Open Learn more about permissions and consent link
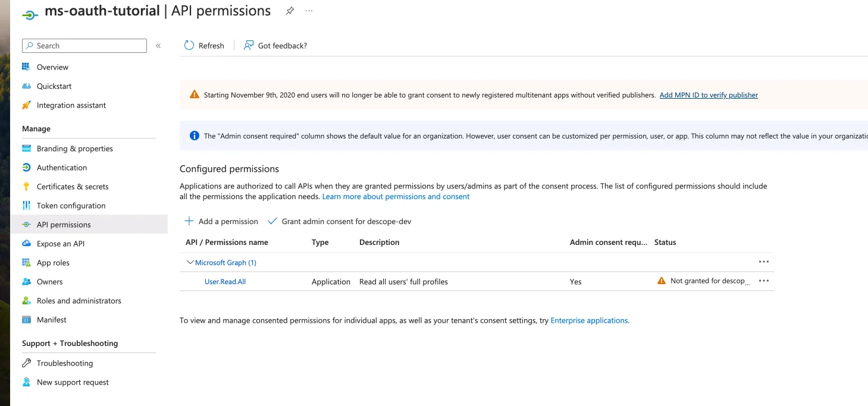 tap(396, 197)
